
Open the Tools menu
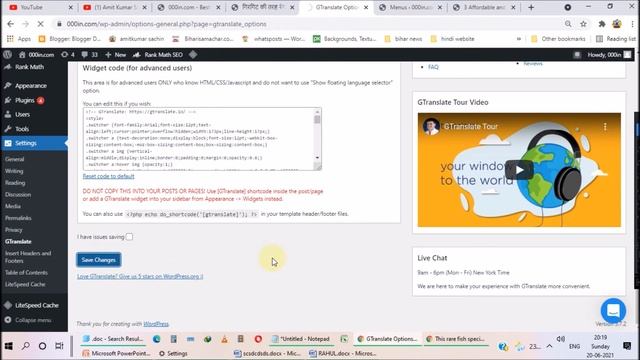pyautogui.click(x=22, y=129)
